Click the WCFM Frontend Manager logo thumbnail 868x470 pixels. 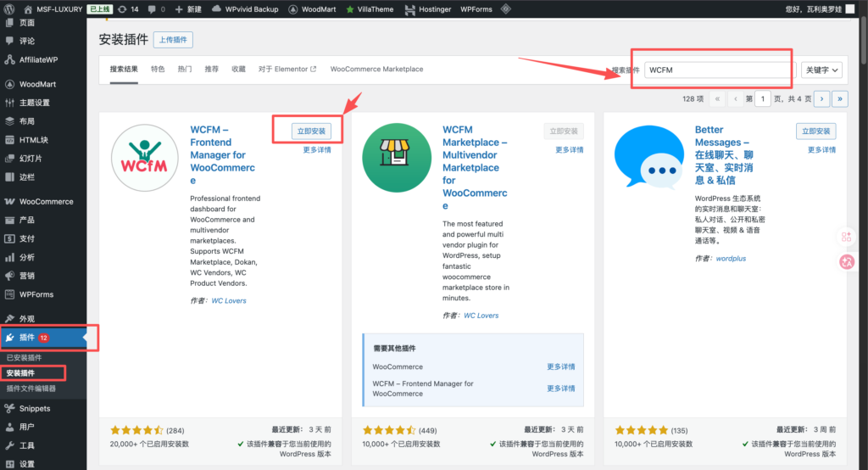click(144, 158)
